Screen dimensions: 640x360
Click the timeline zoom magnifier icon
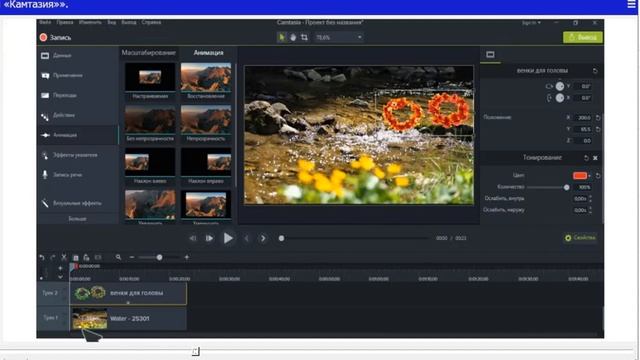(118, 258)
